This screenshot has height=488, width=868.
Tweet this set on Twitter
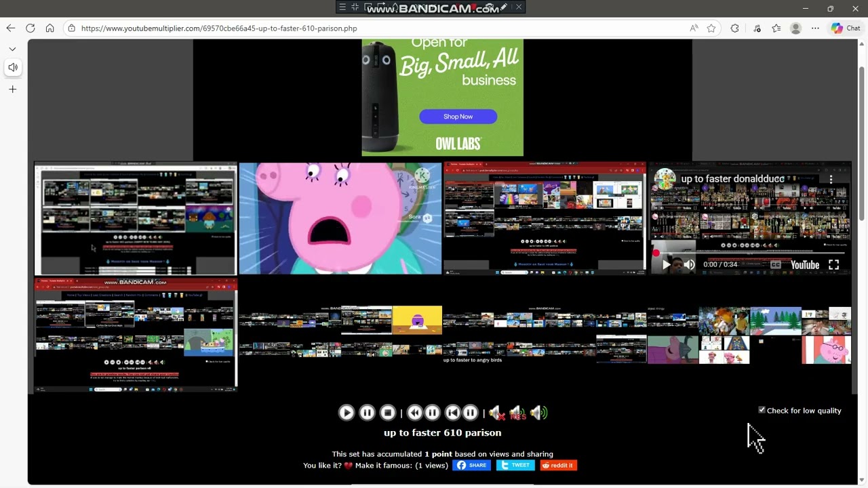(x=515, y=465)
